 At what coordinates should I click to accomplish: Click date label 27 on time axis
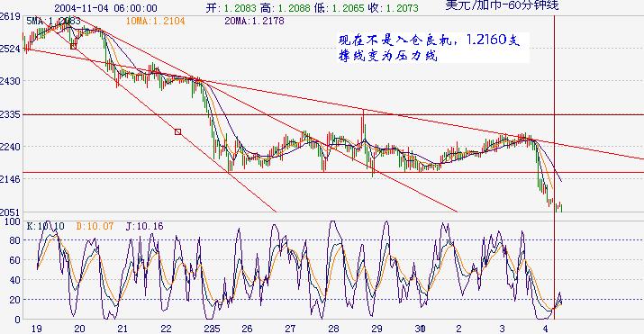(290, 329)
